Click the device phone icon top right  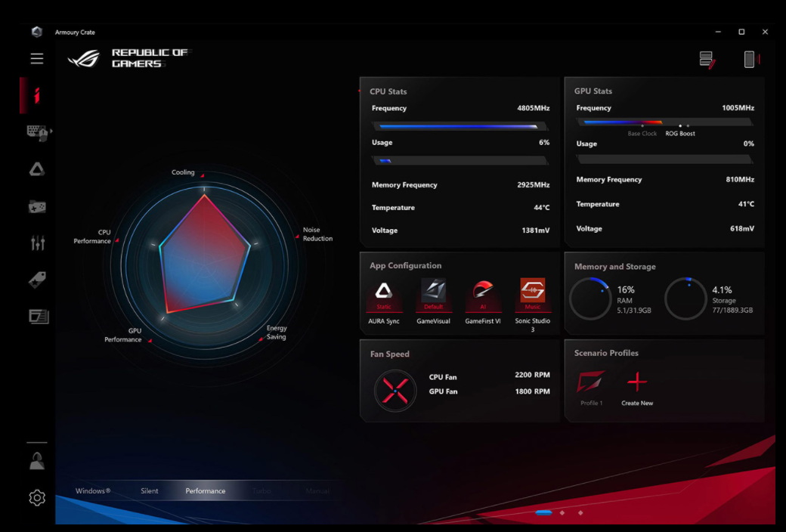click(750, 59)
